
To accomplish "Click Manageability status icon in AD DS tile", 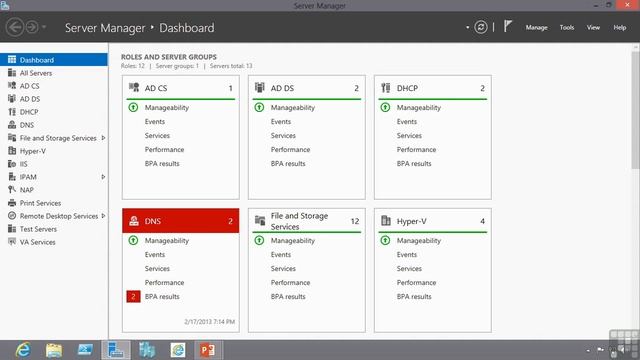I will [x=259, y=107].
